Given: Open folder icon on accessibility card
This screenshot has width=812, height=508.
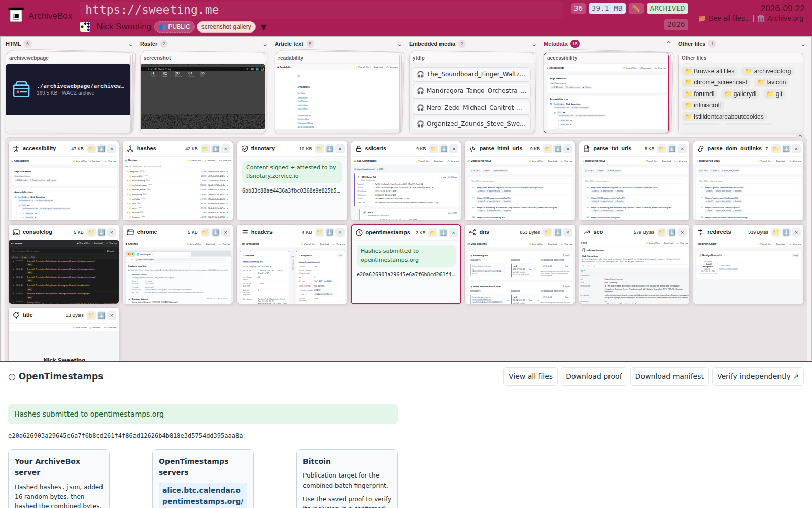Looking at the screenshot, I should (91, 149).
